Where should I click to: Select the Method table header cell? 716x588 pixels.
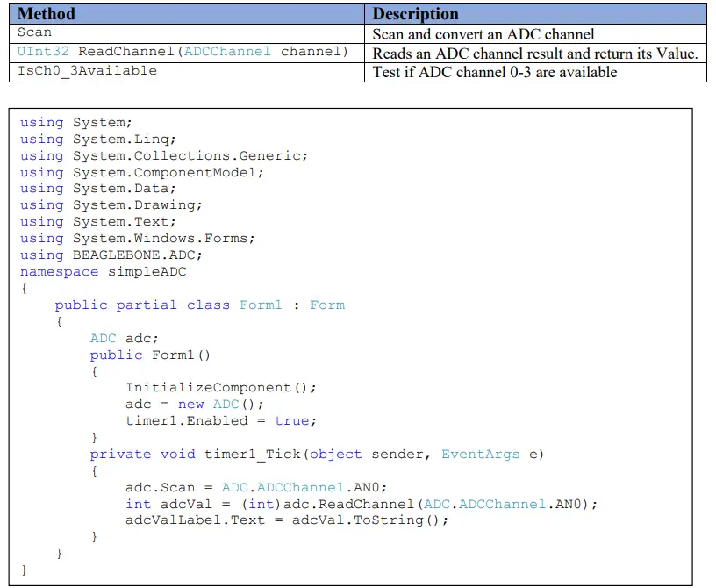point(46,14)
